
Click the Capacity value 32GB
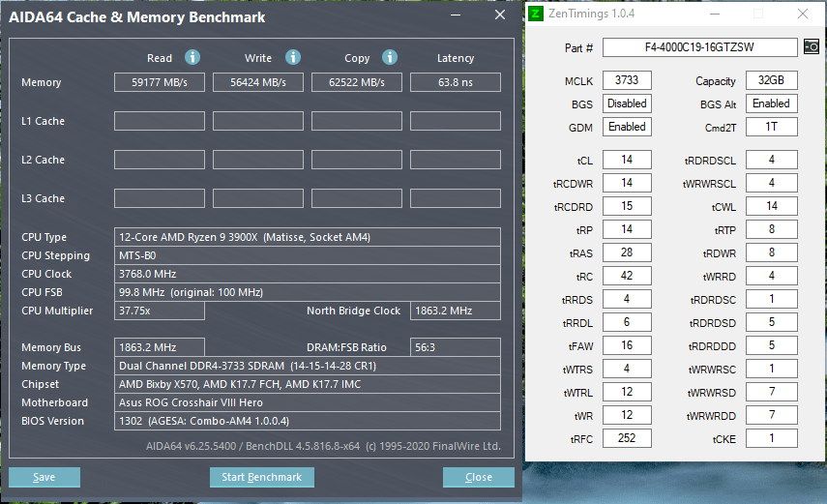coord(772,80)
